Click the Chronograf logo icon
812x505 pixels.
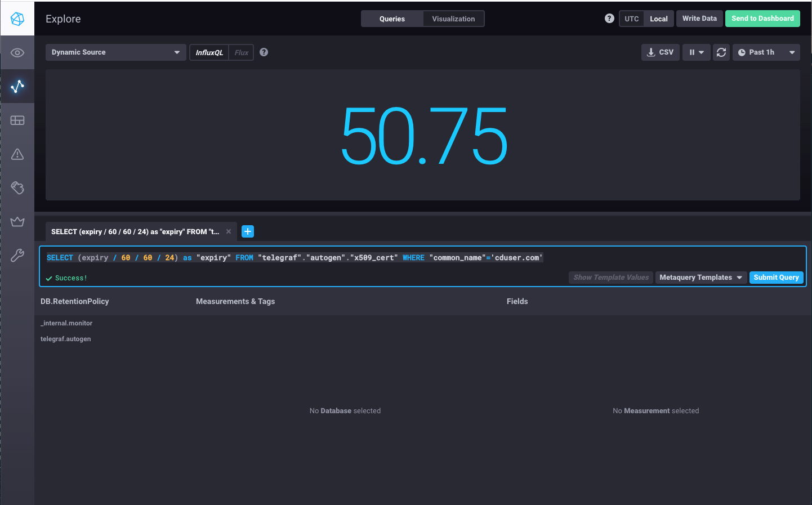[17, 19]
